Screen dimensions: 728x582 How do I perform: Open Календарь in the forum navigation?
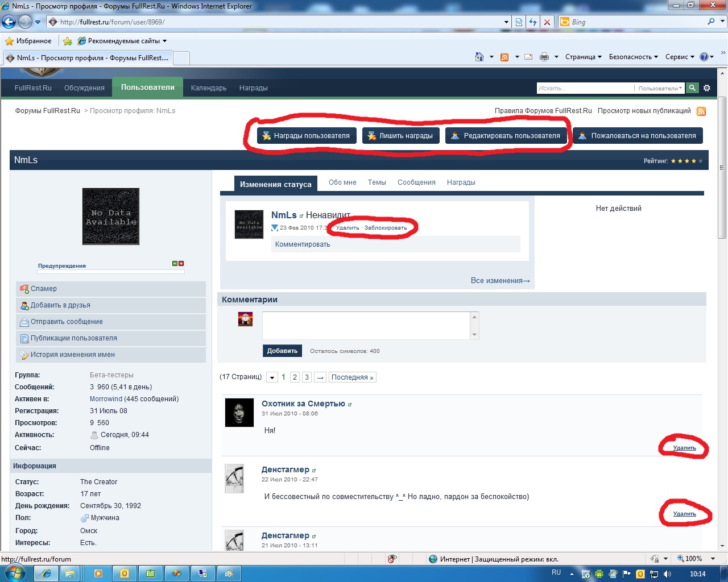(x=209, y=88)
